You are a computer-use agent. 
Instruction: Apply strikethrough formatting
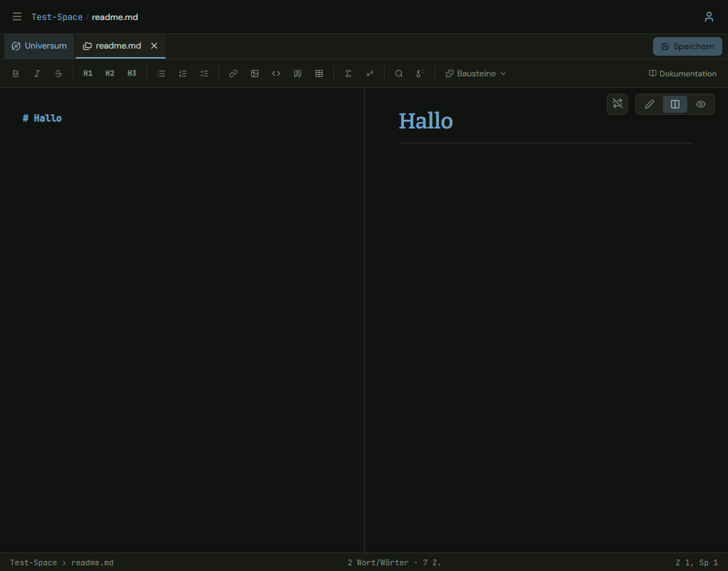pyautogui.click(x=59, y=74)
